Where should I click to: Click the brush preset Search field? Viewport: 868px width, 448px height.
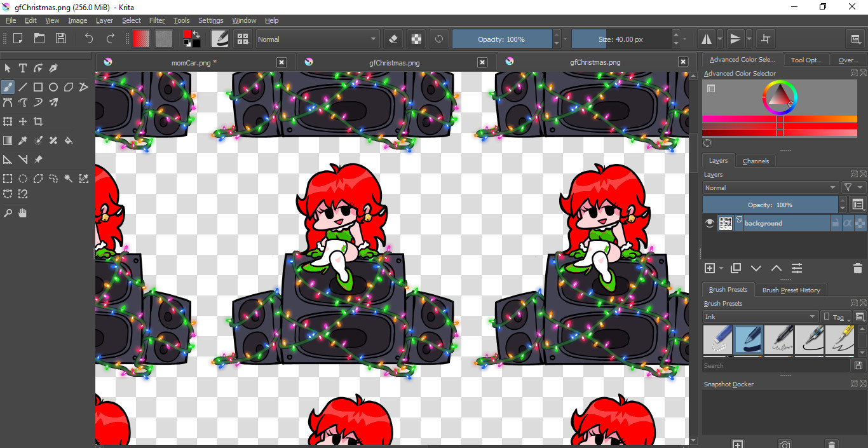pyautogui.click(x=775, y=365)
